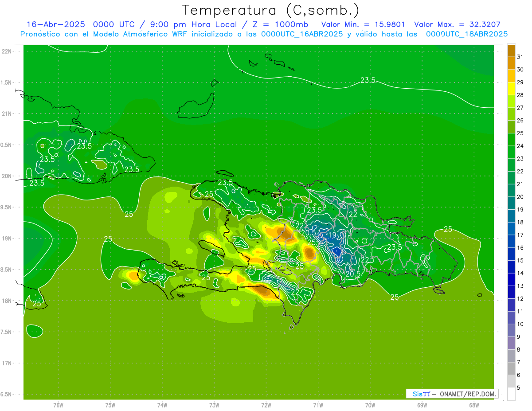
Task: Click legend scale value '16'
Action: 520,248
